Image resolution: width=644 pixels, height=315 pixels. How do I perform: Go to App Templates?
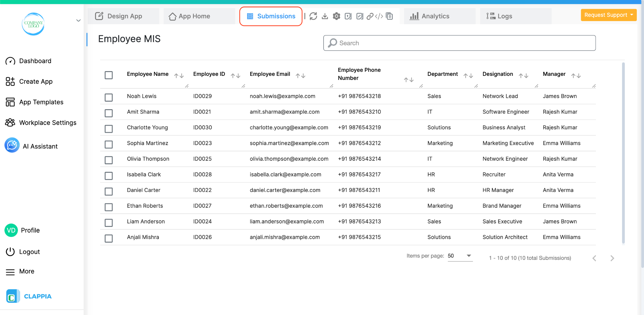[x=41, y=102]
